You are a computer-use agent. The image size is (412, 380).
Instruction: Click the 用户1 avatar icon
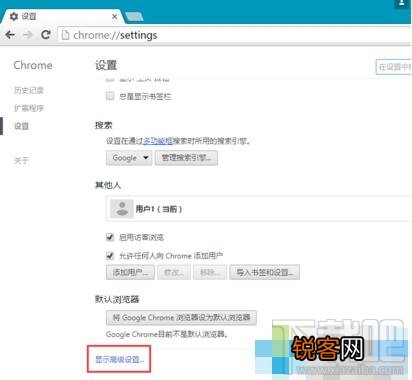point(122,209)
